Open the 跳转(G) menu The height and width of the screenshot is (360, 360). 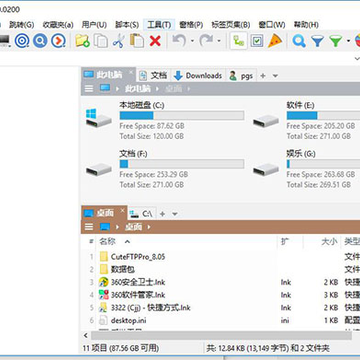click(x=22, y=25)
